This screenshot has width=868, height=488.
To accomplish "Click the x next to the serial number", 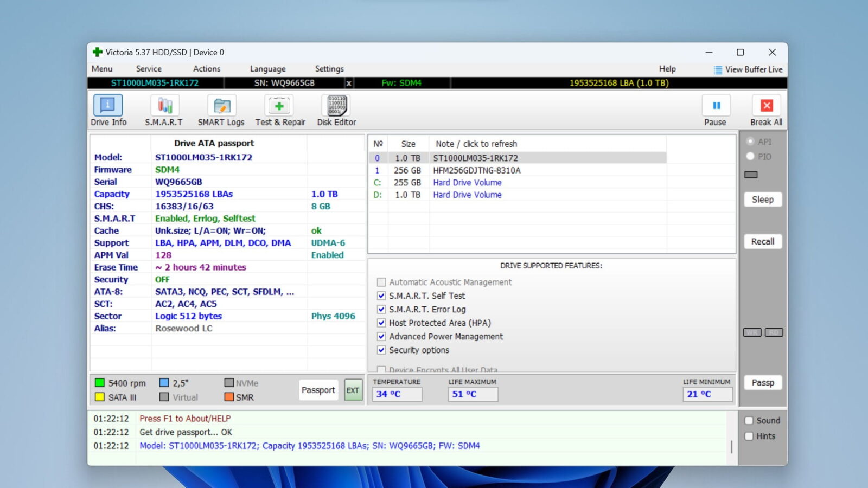I will click(349, 84).
